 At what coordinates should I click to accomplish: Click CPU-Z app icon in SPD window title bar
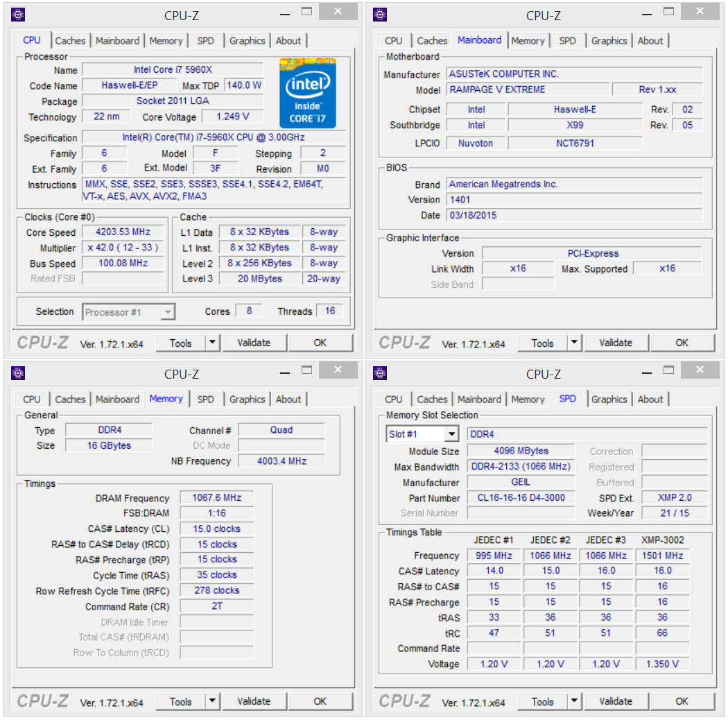click(x=380, y=373)
